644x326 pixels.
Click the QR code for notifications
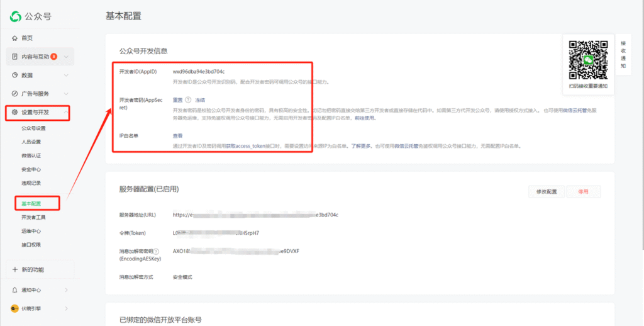point(588,60)
